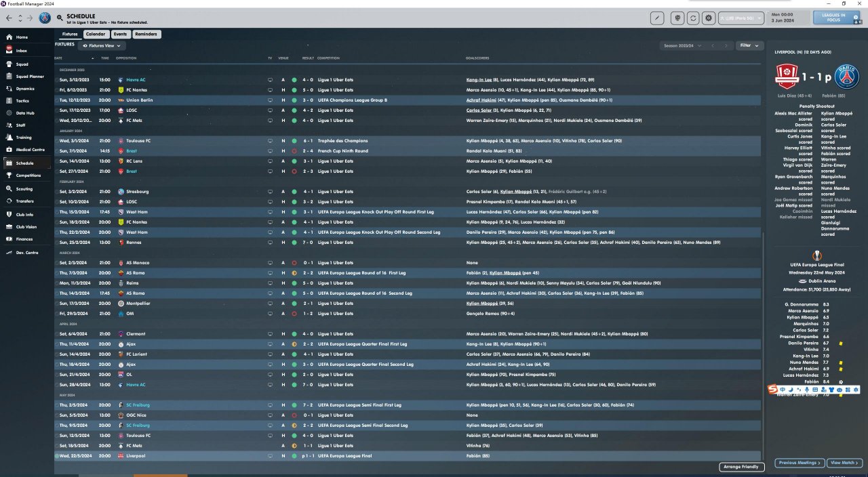The image size is (868, 477).
Task: Open the Inbox sidebar icon
Action: [x=9, y=50]
